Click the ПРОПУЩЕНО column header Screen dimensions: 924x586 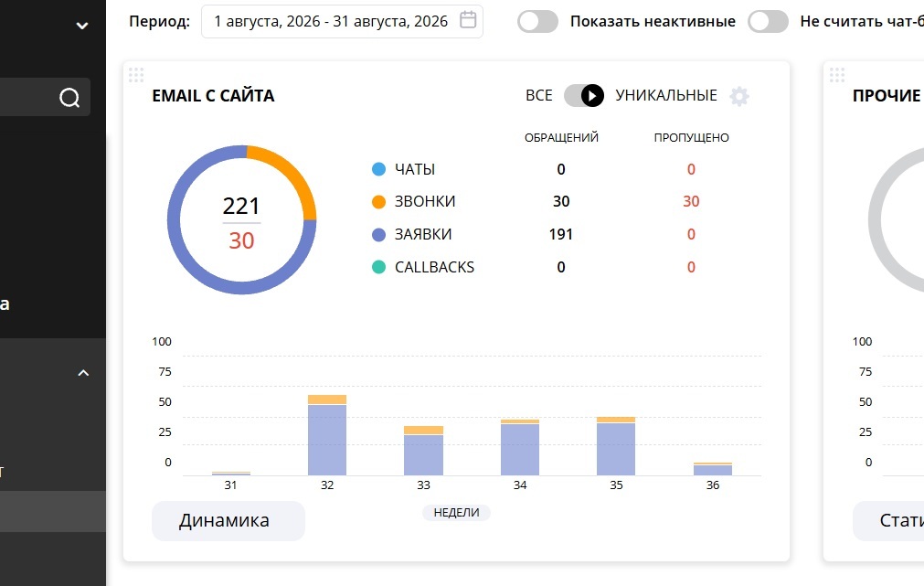[x=691, y=138]
